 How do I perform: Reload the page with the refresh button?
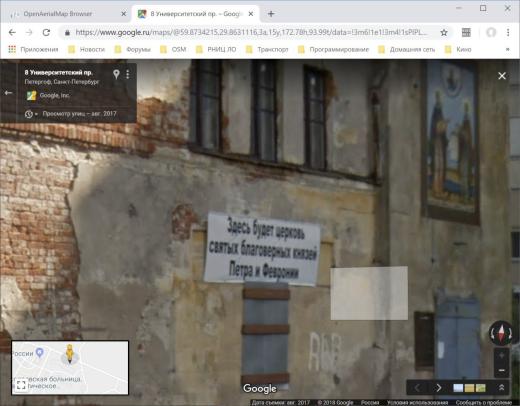[x=46, y=32]
